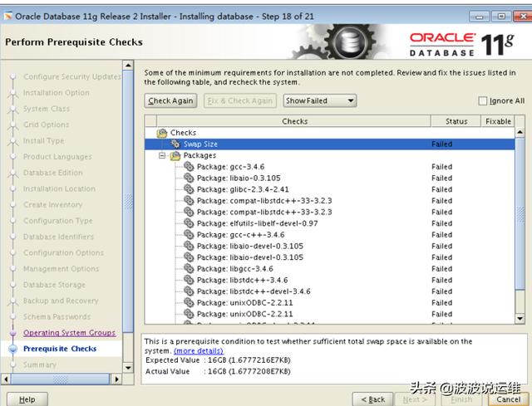Click the sidebar vertical scrollbar thumb

(x=128, y=201)
